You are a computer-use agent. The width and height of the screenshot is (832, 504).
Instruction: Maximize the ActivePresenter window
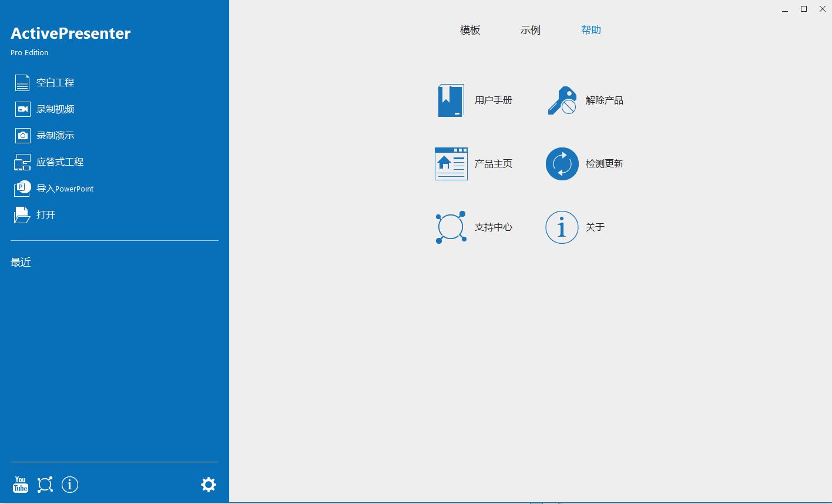(804, 9)
